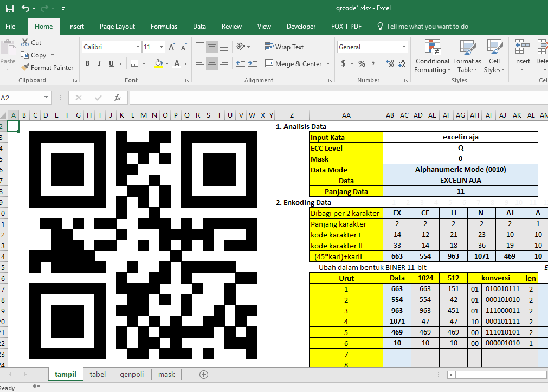This screenshot has height=392, width=548.
Task: Click the horizontal scrollbar left arrow
Action: click(451, 375)
